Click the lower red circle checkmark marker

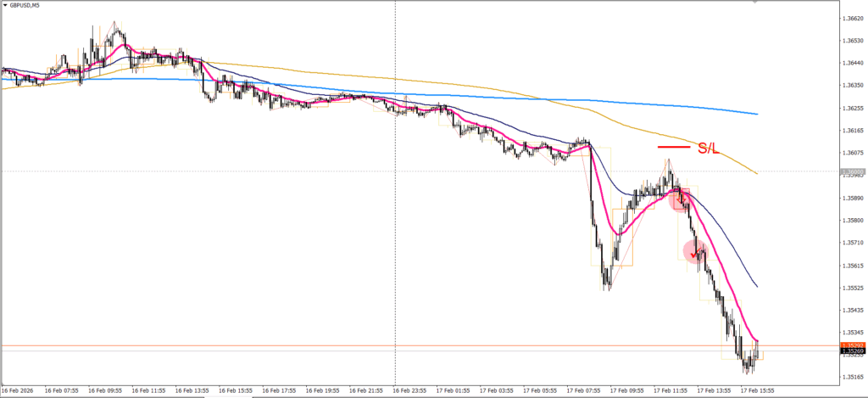[x=695, y=250]
